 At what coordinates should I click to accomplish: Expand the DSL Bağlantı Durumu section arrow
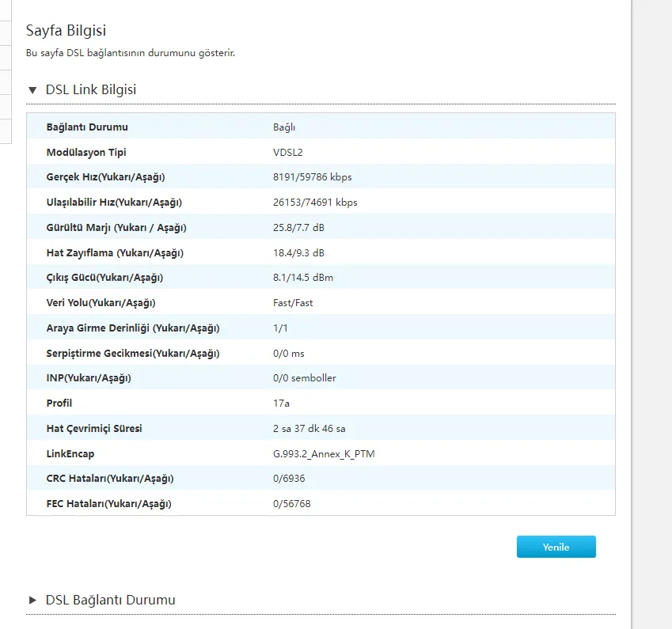[32, 600]
